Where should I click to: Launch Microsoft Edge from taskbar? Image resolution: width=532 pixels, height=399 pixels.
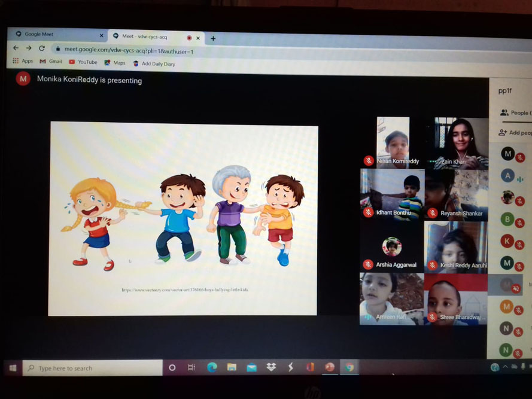(x=212, y=367)
